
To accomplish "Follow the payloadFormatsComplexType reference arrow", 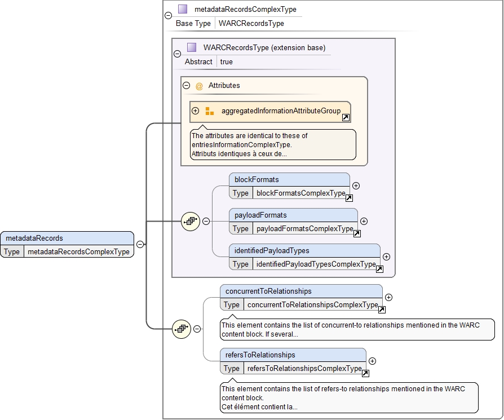I will [x=357, y=233].
